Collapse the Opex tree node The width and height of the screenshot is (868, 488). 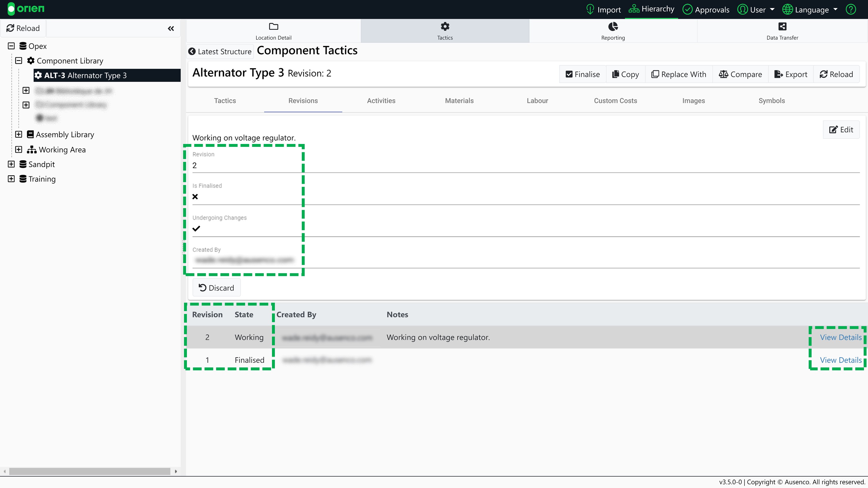pos(11,46)
